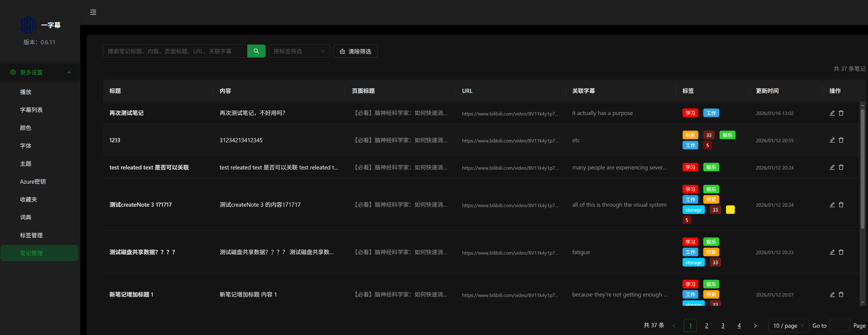Delete the 1213 note with trash icon
Image resolution: width=868 pixels, height=335 pixels.
(x=841, y=140)
